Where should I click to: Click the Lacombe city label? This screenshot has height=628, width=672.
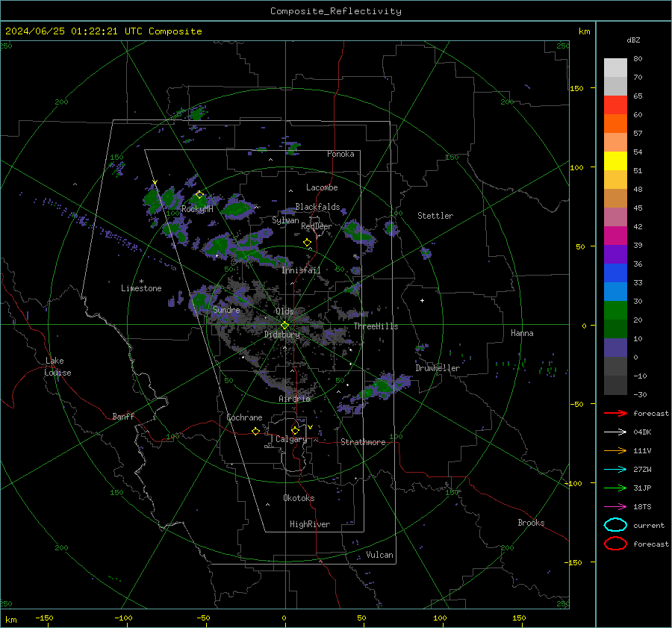point(322,187)
